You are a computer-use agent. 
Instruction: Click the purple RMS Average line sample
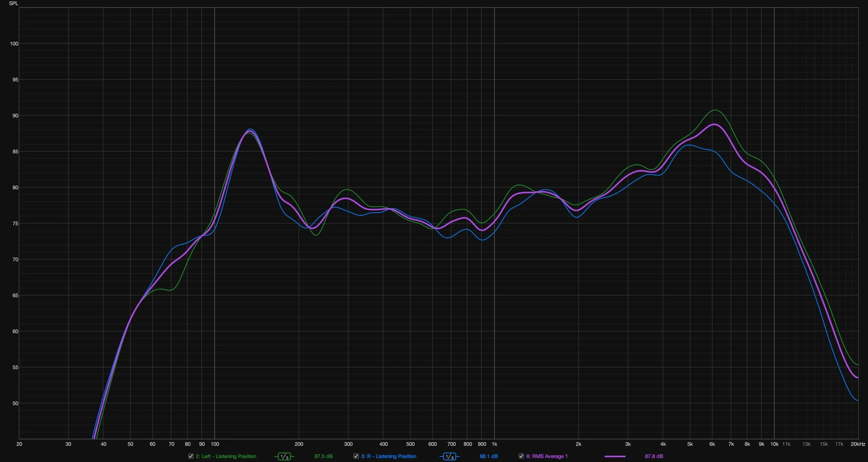coord(615,456)
